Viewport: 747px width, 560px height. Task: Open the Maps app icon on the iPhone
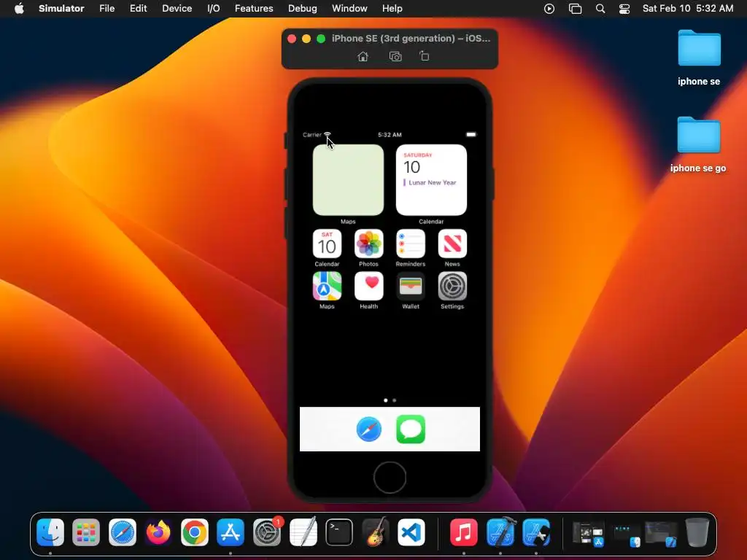(327, 286)
